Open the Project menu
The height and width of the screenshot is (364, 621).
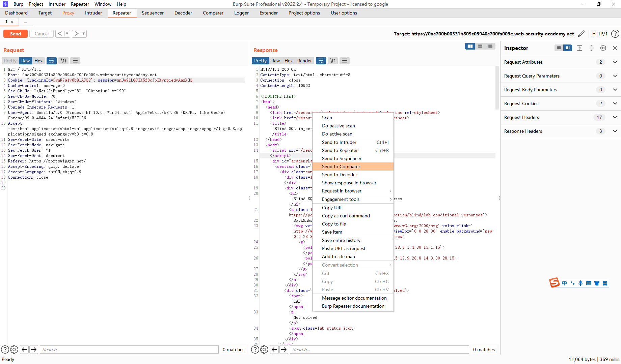coord(36,4)
